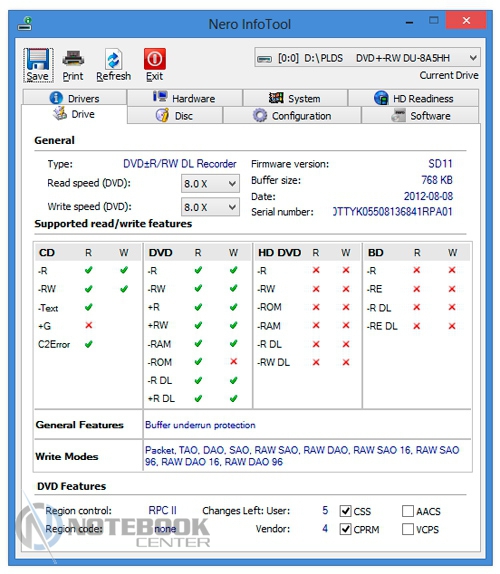Click the RPC II region control value
This screenshot has width=500, height=574.
click(x=162, y=510)
